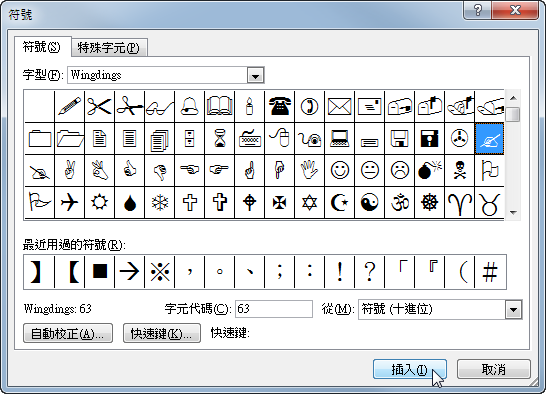The width and height of the screenshot is (546, 394).
Task: Click into the character code field
Action: [x=274, y=309]
